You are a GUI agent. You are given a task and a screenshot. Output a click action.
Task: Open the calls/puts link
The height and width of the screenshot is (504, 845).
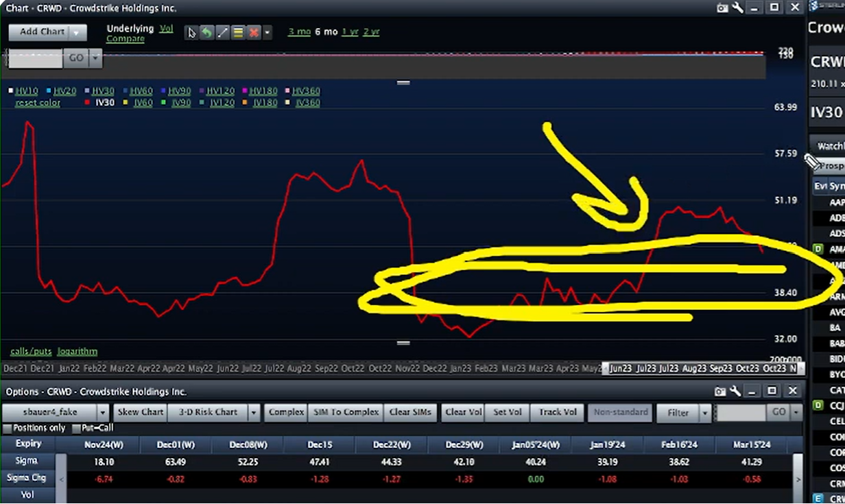coord(30,351)
